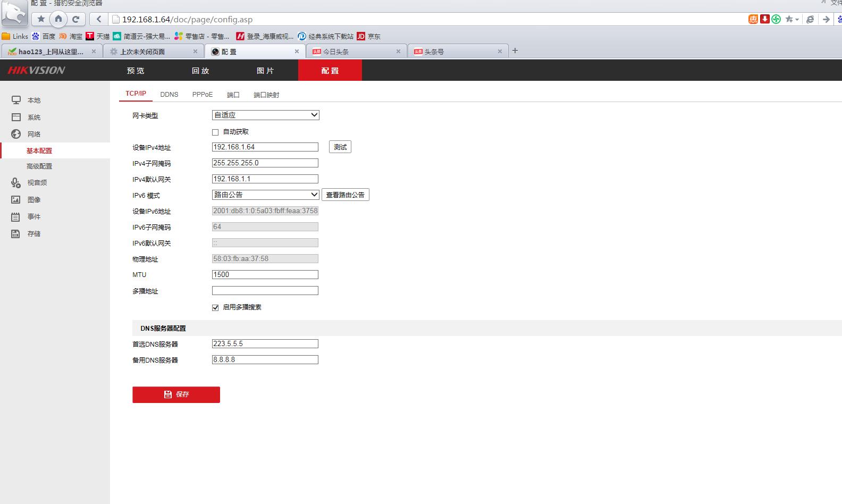Click the Storage (存储) disk icon

pyautogui.click(x=16, y=234)
